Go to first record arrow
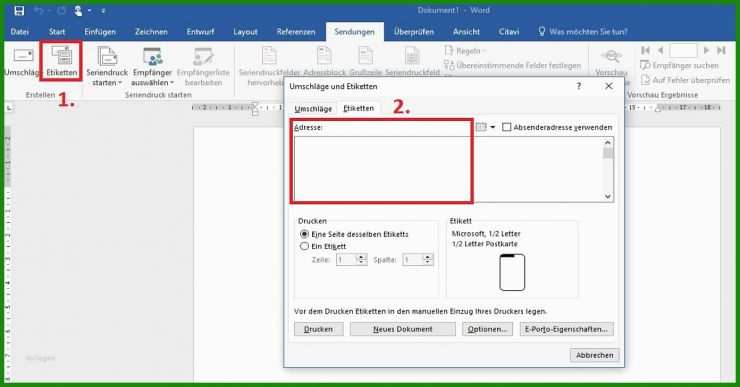Viewport: 740px width, 387px height. [646, 50]
